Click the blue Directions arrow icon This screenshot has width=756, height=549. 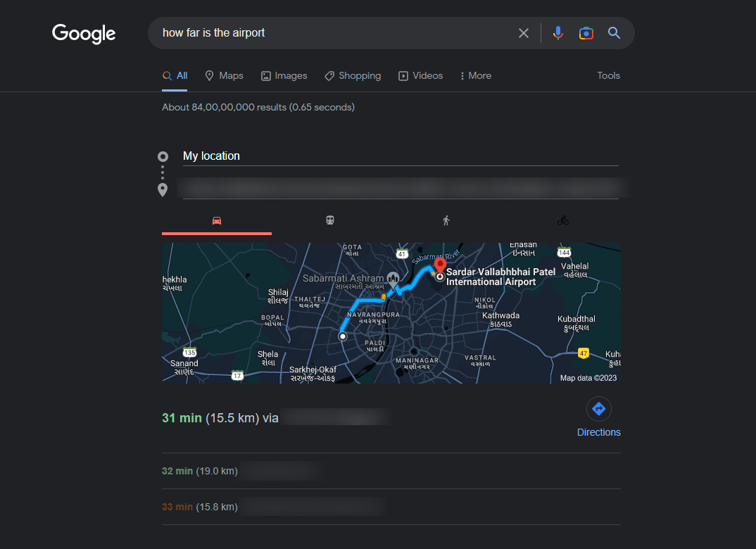click(x=599, y=409)
